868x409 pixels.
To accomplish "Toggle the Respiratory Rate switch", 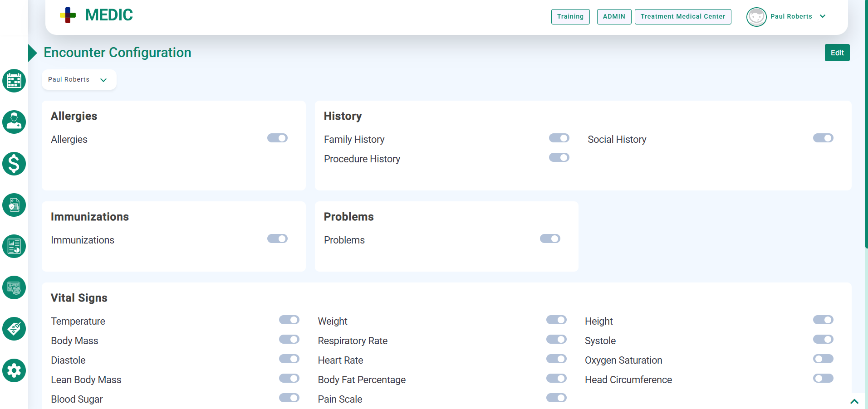I will 556,339.
